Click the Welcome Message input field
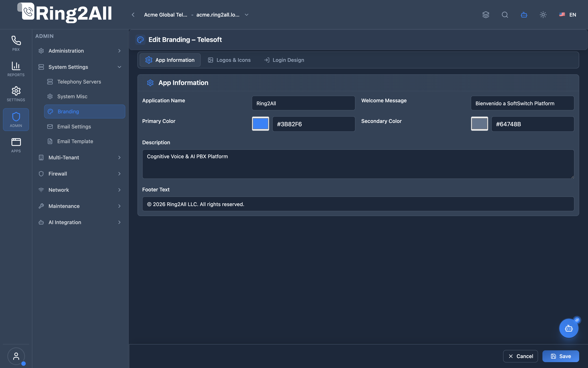The image size is (588, 368). 522,103
